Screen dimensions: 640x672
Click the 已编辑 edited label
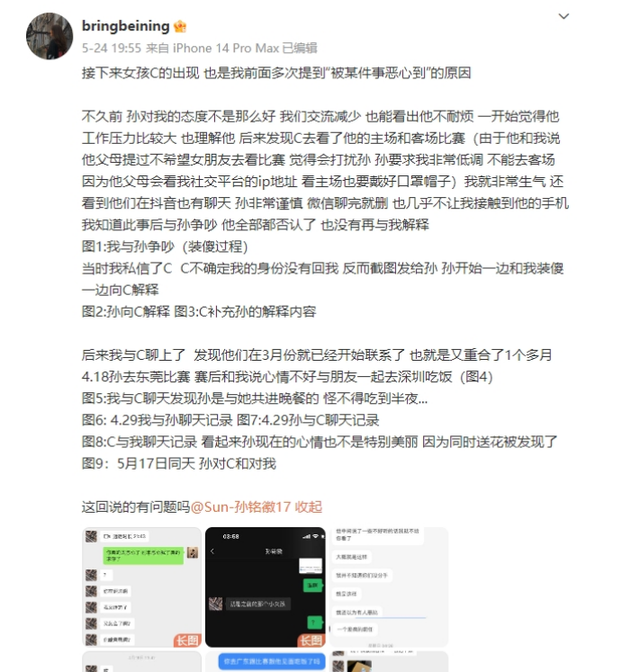coord(300,48)
